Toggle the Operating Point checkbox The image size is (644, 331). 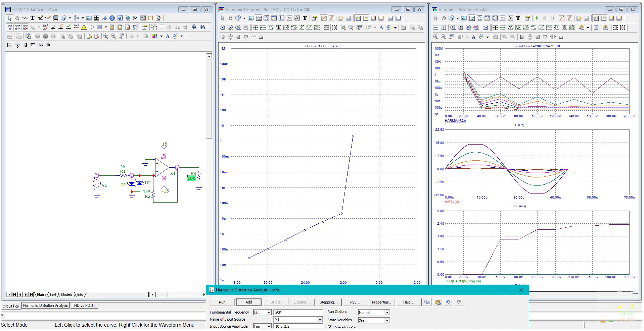click(x=330, y=327)
